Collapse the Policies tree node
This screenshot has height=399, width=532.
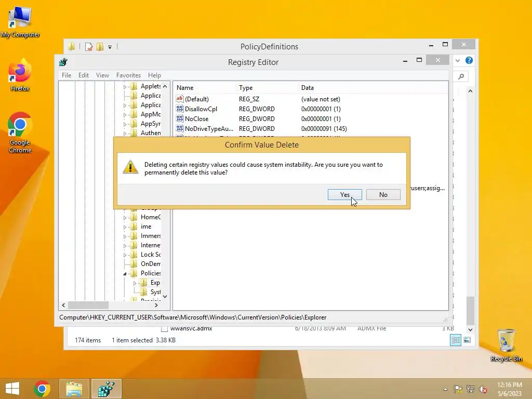(x=125, y=273)
